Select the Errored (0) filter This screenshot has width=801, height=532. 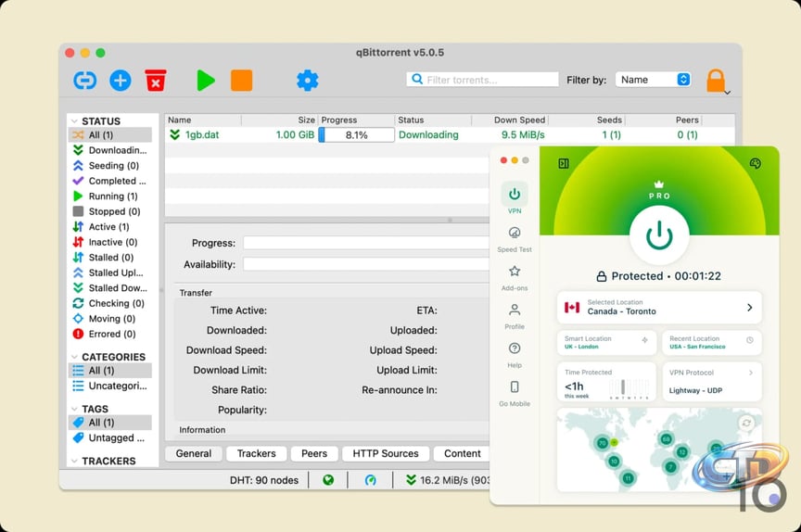coord(109,334)
